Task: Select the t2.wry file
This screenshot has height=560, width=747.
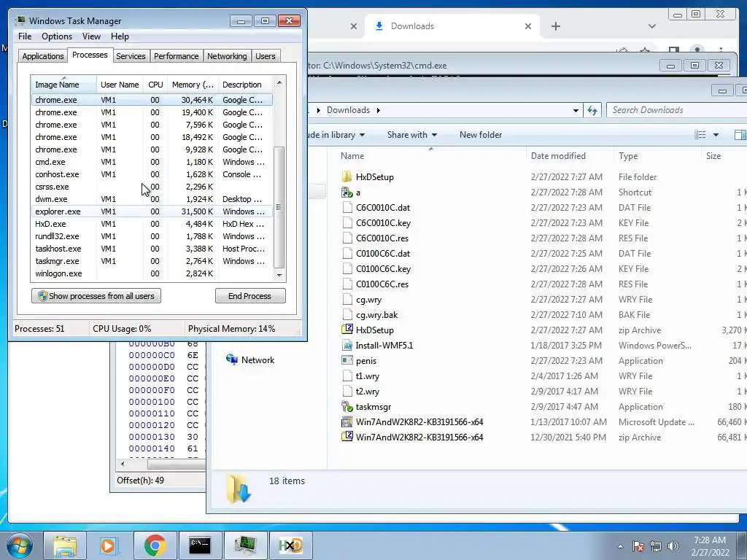Action: coord(368,392)
